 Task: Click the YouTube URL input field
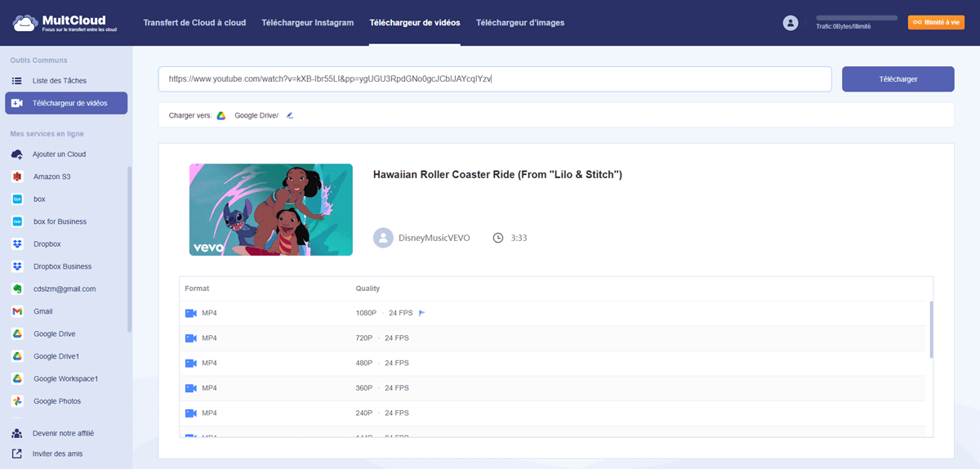(x=494, y=79)
